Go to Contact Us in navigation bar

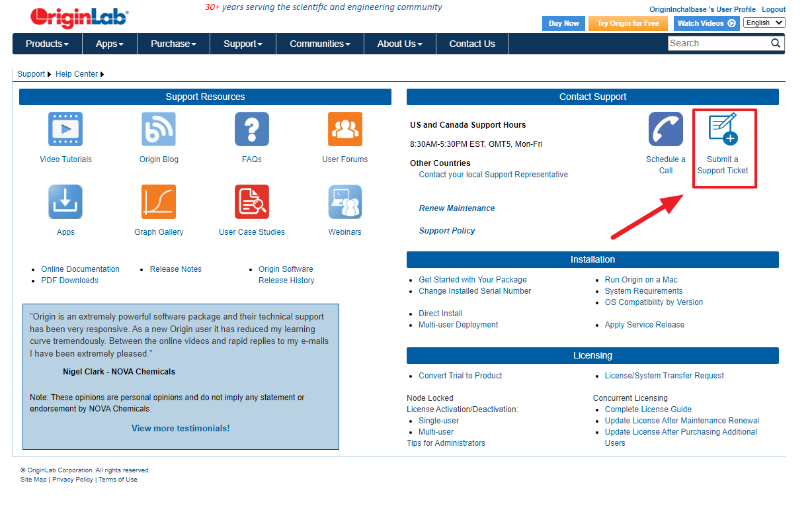tap(472, 44)
